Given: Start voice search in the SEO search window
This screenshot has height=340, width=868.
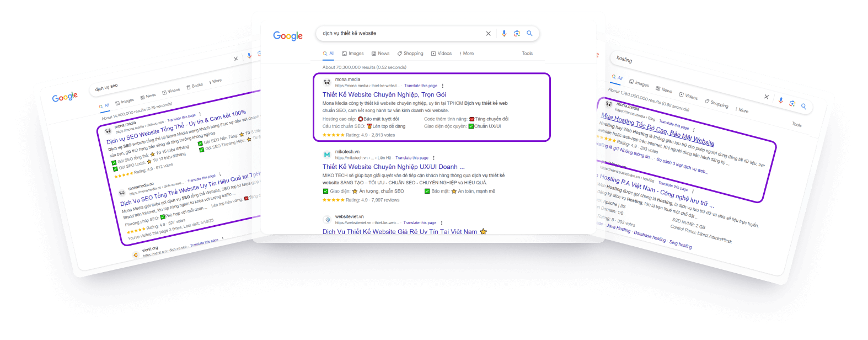Looking at the screenshot, I should 249,55.
